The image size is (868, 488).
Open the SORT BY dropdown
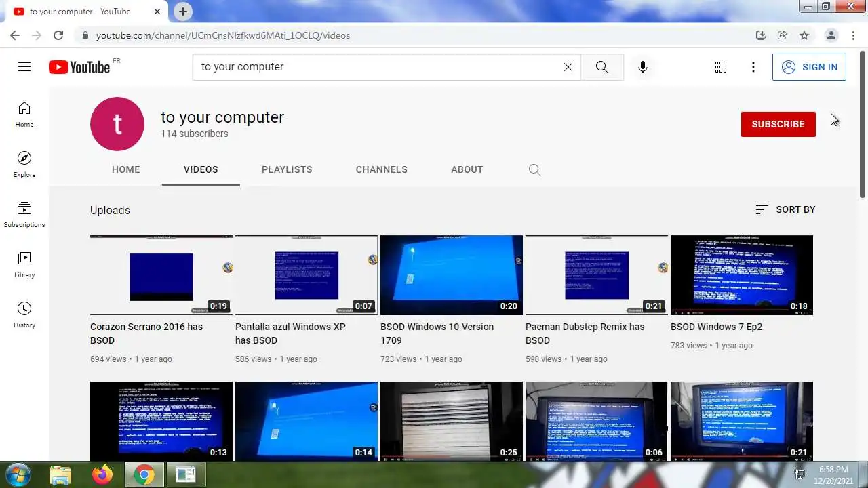(785, 209)
